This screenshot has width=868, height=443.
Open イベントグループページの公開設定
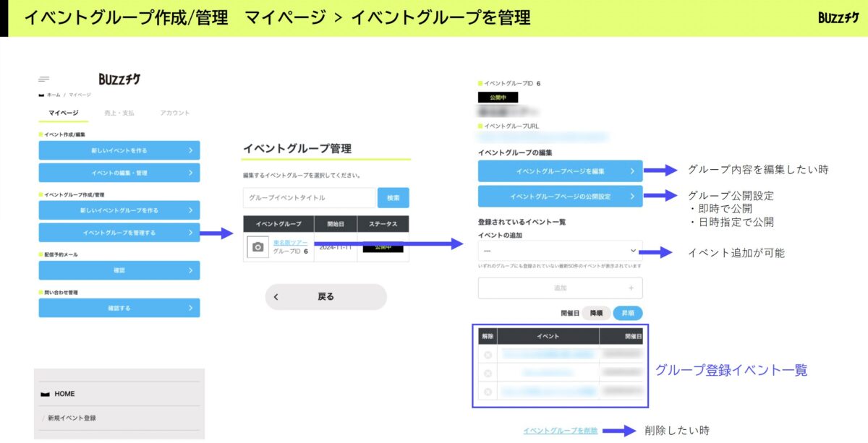(x=560, y=197)
